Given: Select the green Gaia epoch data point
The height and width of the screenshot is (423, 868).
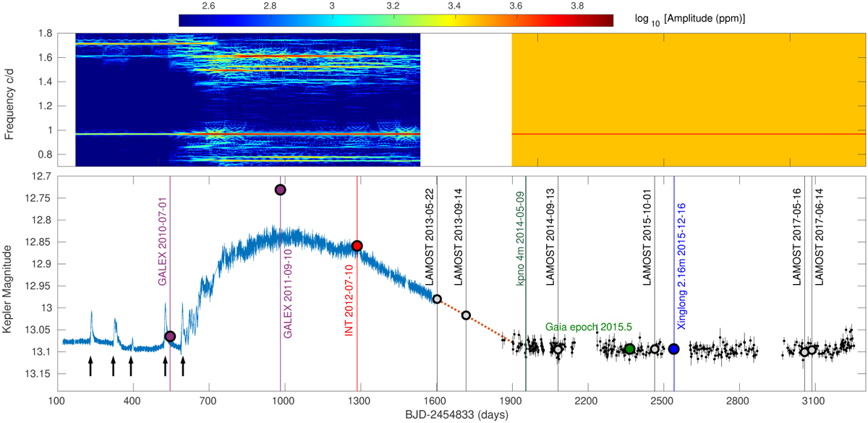Looking at the screenshot, I should click(x=630, y=349).
